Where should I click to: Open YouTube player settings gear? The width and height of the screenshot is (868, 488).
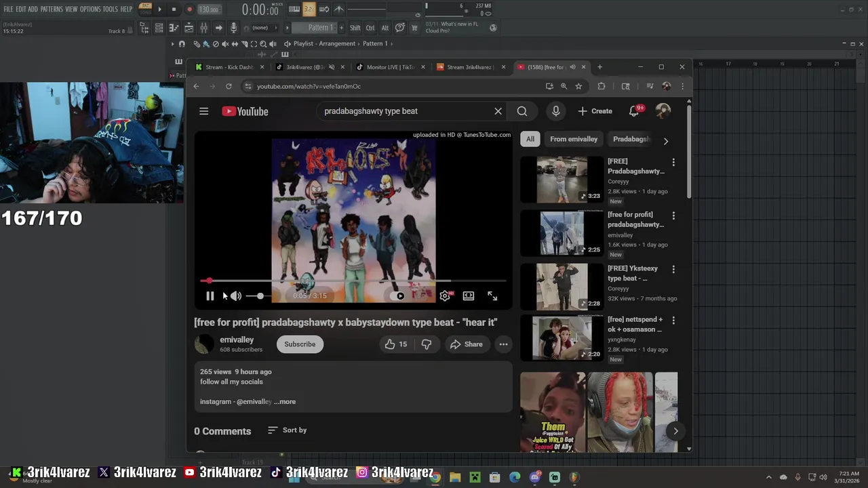click(445, 296)
